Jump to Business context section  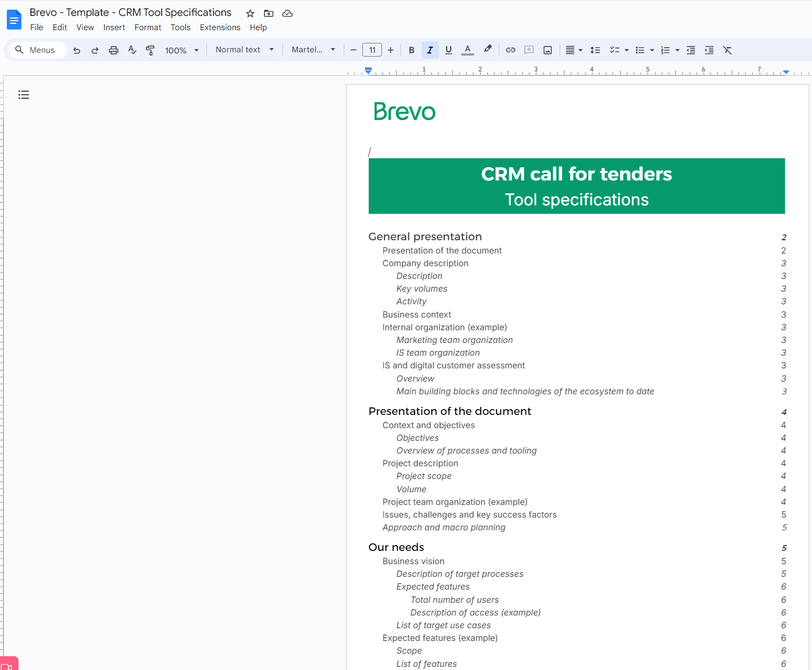click(417, 314)
